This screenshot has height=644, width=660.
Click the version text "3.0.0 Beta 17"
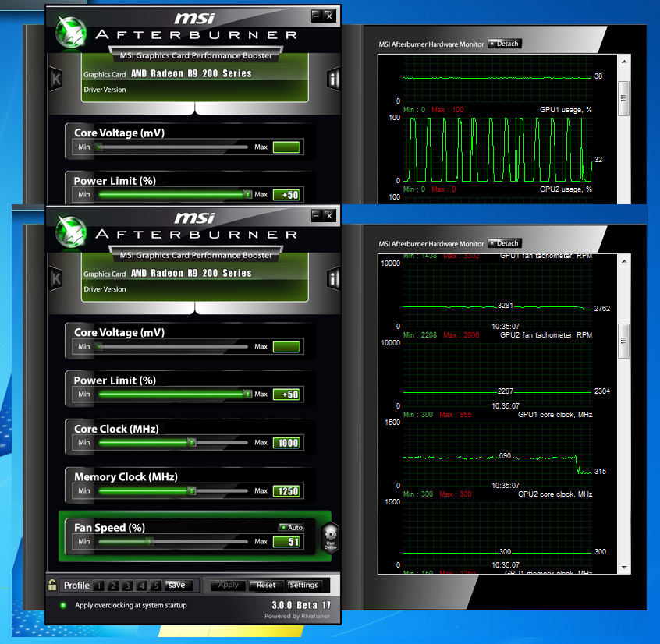pyautogui.click(x=301, y=605)
